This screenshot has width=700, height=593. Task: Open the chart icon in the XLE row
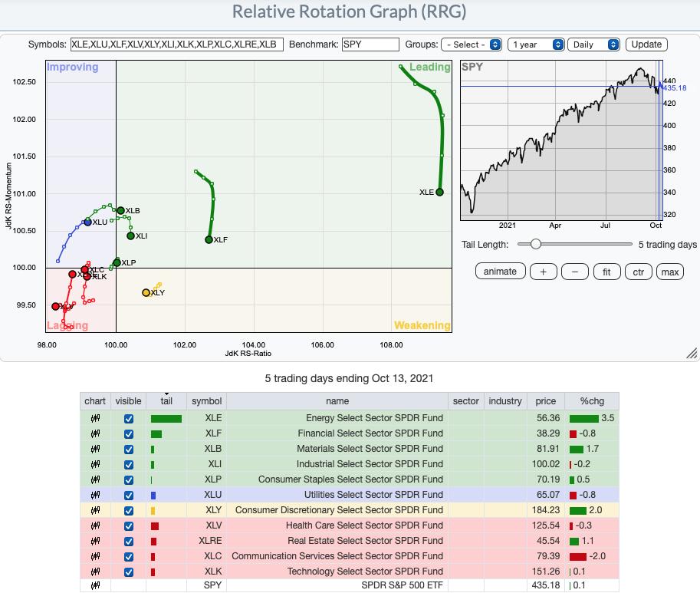pyautogui.click(x=95, y=418)
